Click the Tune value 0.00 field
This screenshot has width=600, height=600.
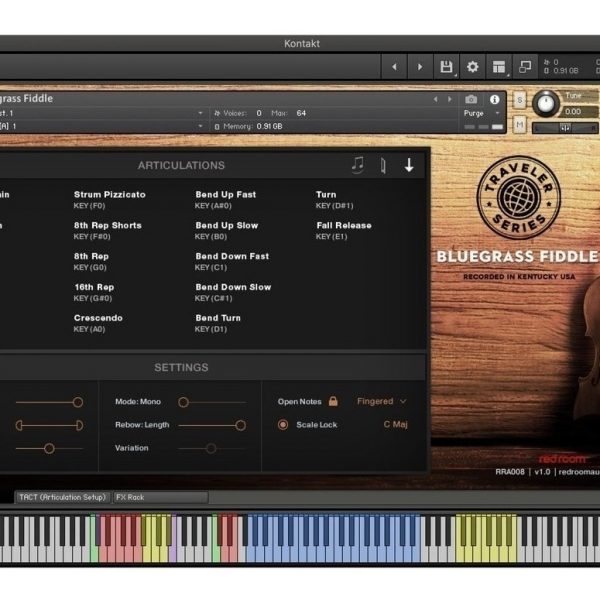(579, 112)
